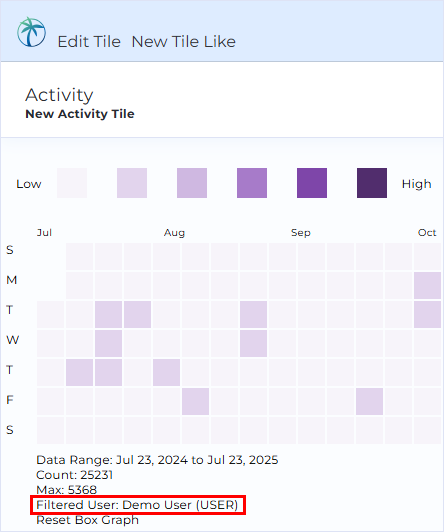Click the highlighted Monday cell under Oct
The width and height of the screenshot is (444, 532).
(x=427, y=285)
